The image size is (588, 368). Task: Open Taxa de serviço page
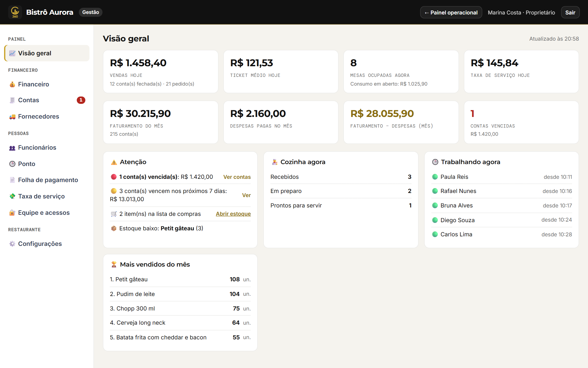pos(47,196)
